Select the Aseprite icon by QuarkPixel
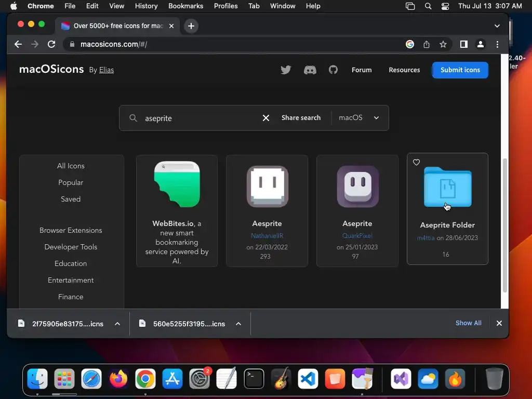Screen dimensions: 532x399 [x=357, y=187]
